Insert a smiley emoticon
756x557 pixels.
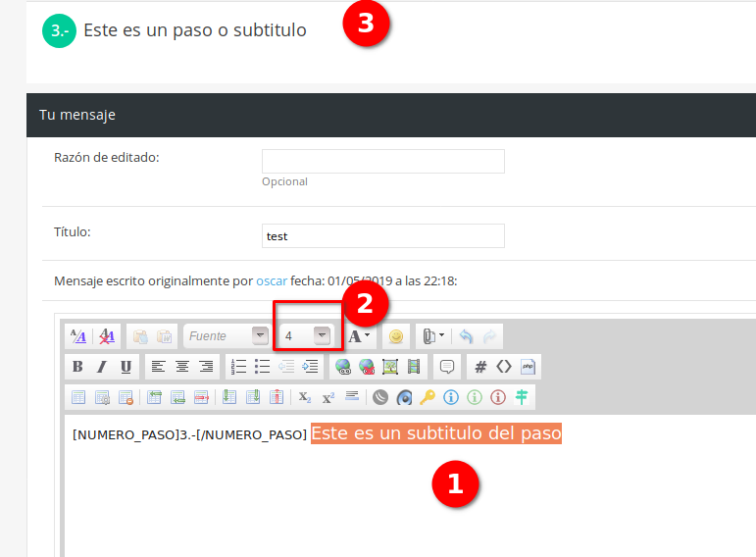tap(396, 335)
